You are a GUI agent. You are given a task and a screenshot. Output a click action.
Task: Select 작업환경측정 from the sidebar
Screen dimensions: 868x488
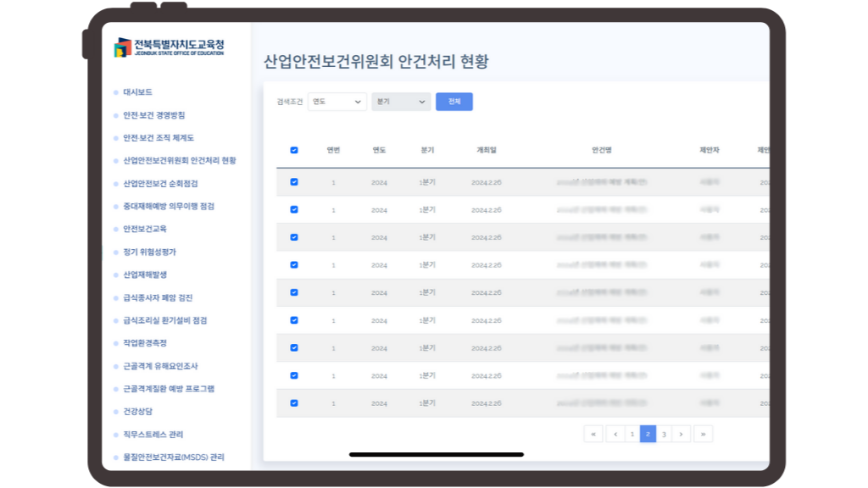pyautogui.click(x=145, y=344)
